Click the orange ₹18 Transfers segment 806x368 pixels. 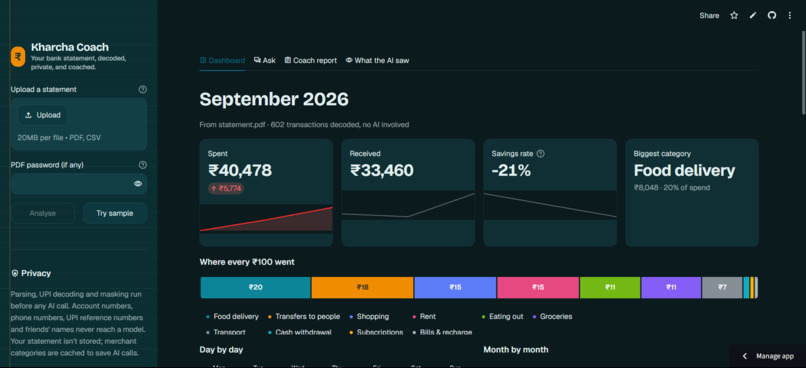pos(362,287)
